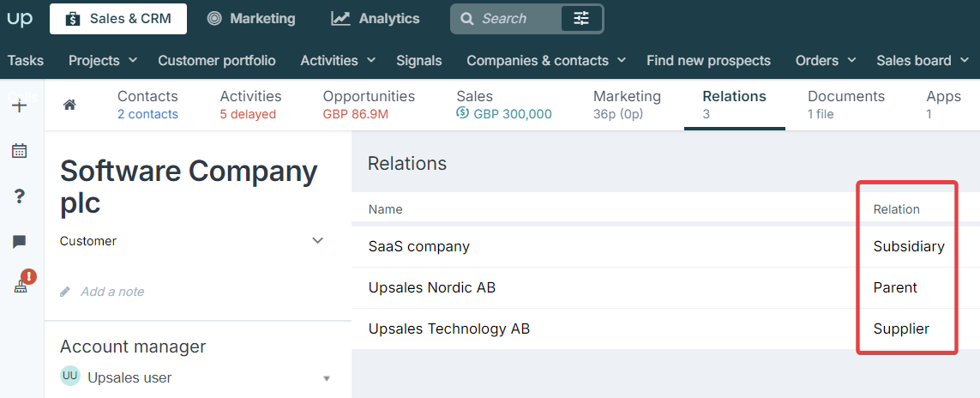Open the Opportunities tab
The height and width of the screenshot is (398, 980).
pos(369,105)
